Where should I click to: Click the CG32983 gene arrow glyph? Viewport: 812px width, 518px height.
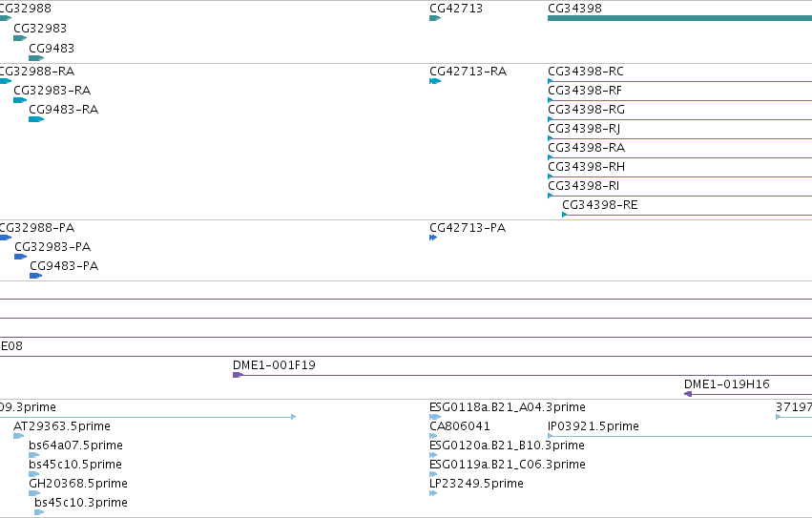click(20, 38)
